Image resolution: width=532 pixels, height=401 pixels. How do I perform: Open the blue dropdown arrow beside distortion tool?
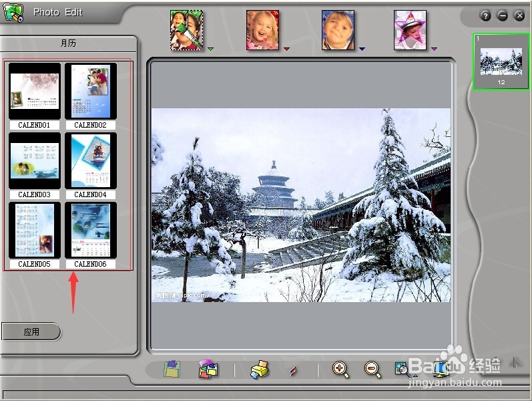coord(362,49)
